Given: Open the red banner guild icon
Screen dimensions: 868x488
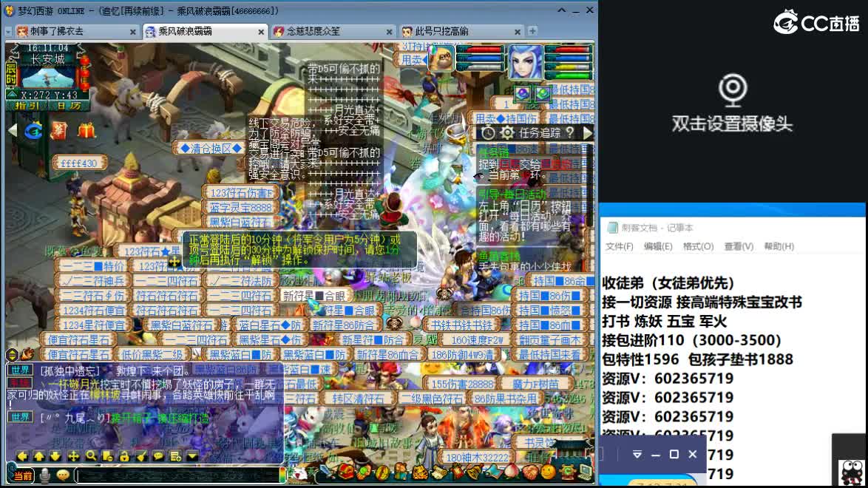Looking at the screenshot, I should [457, 472].
